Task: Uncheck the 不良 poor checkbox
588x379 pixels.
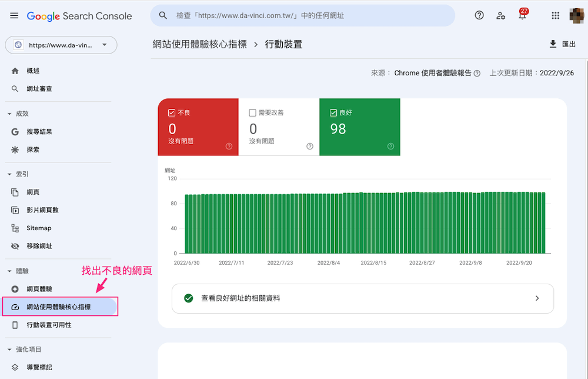Action: 172,112
